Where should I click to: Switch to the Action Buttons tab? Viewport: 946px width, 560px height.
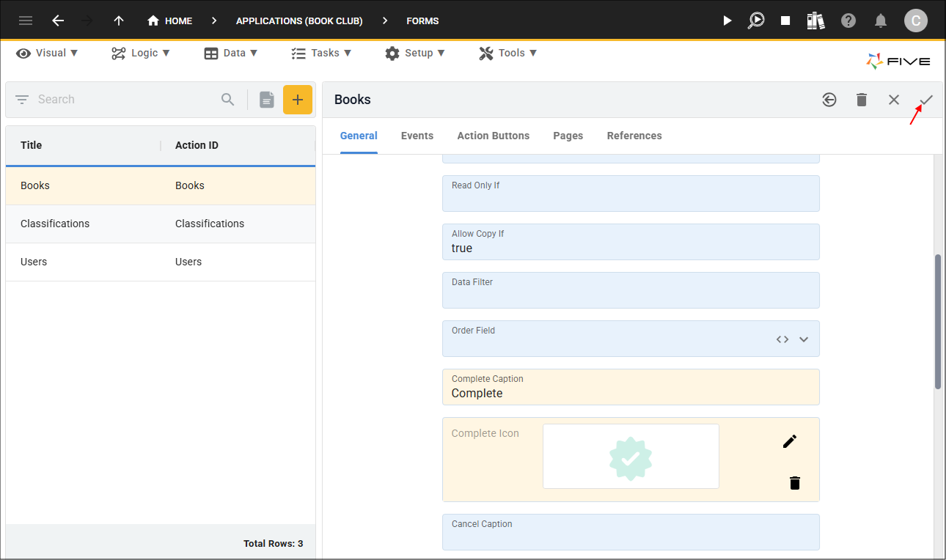coord(494,136)
